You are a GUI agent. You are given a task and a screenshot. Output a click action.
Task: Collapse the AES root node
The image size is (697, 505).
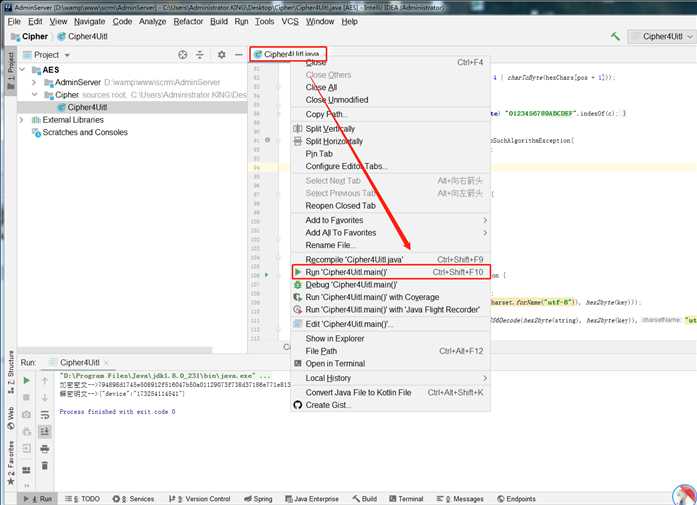22,70
